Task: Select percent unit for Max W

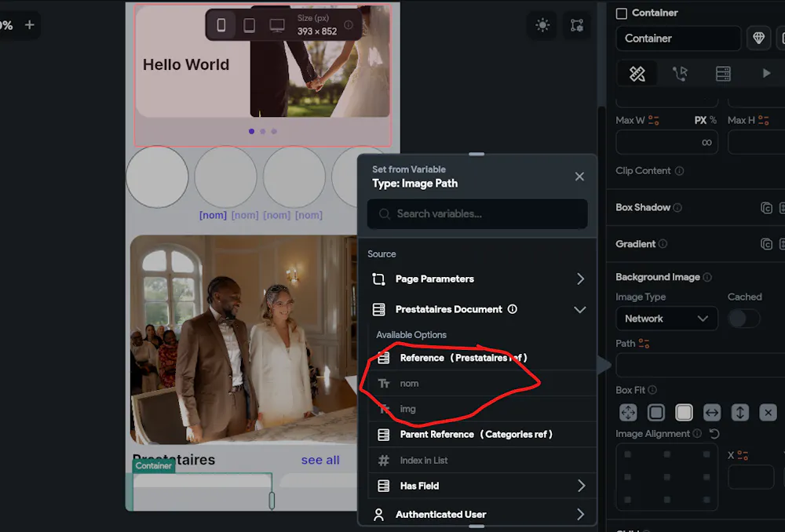Action: [x=713, y=120]
